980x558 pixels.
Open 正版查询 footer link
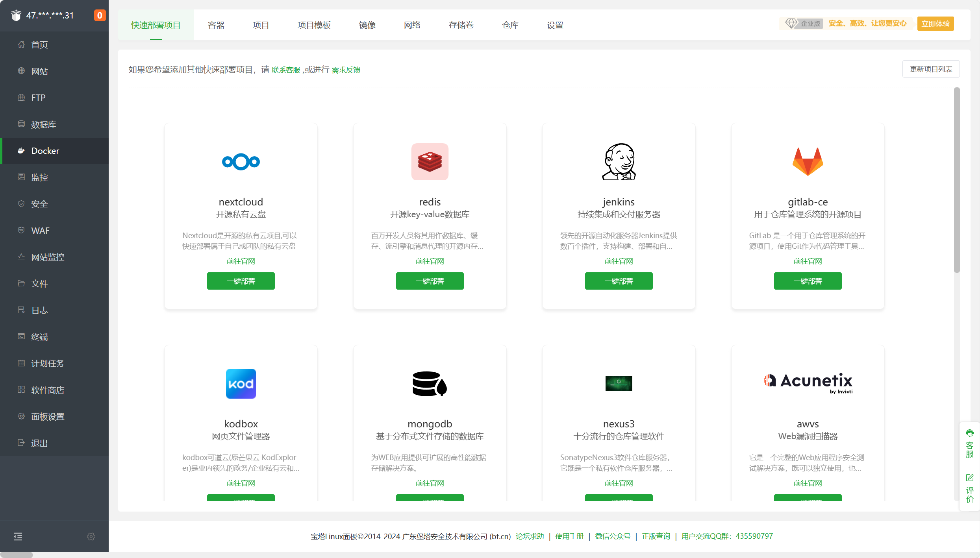click(656, 536)
